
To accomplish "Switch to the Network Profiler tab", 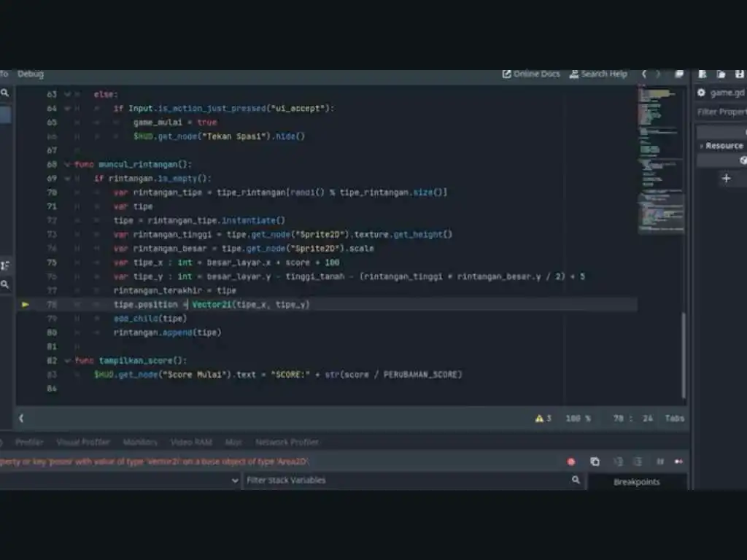I will click(x=287, y=442).
